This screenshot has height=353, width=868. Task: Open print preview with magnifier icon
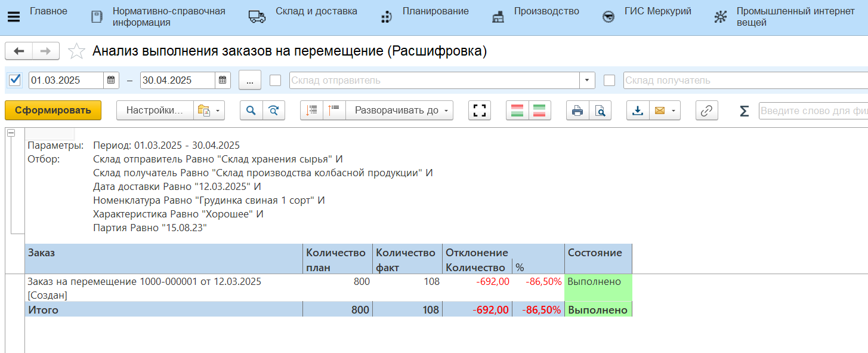point(600,110)
